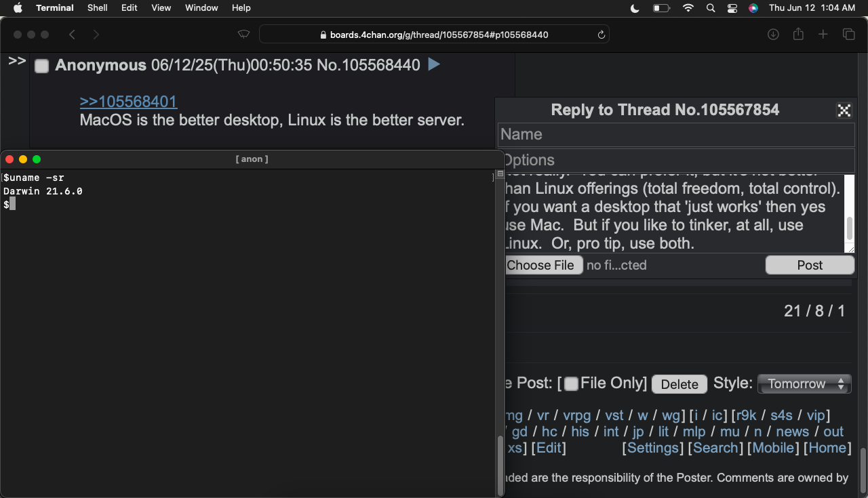
Task: Open the lit board link
Action: (x=663, y=432)
